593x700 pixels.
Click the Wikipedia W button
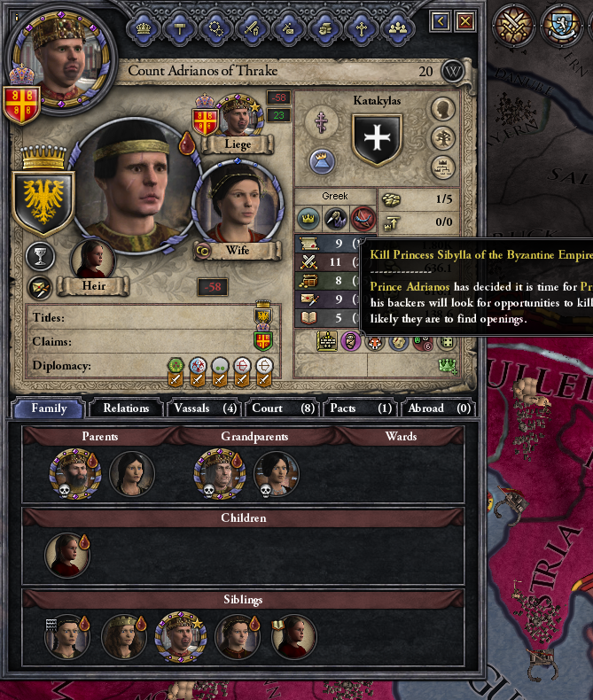(x=452, y=72)
